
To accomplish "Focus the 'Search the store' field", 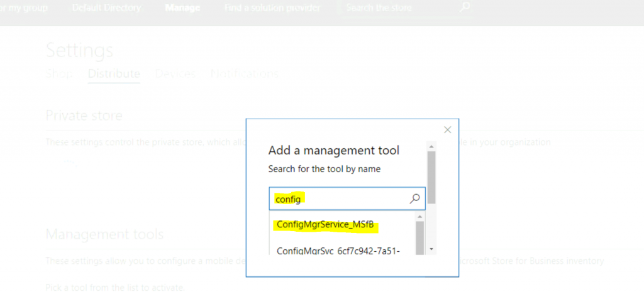I will point(396,8).
